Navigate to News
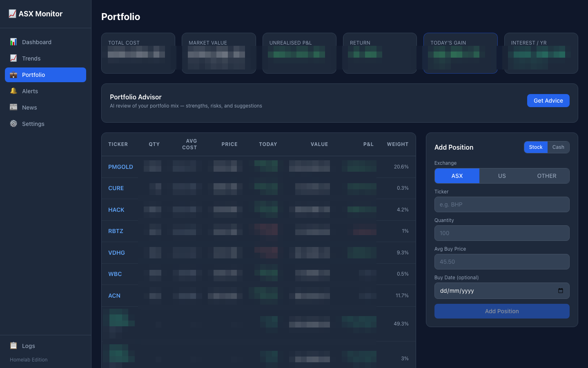 [45, 108]
